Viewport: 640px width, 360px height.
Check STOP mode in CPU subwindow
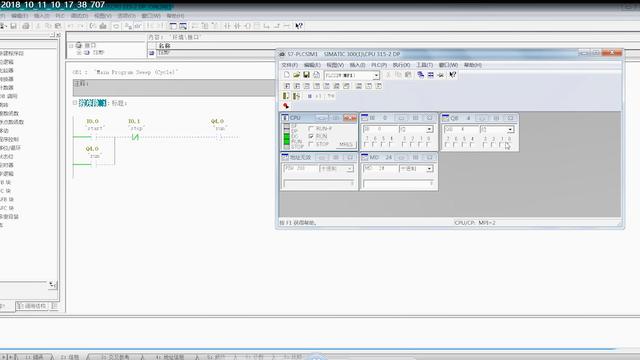(x=311, y=144)
